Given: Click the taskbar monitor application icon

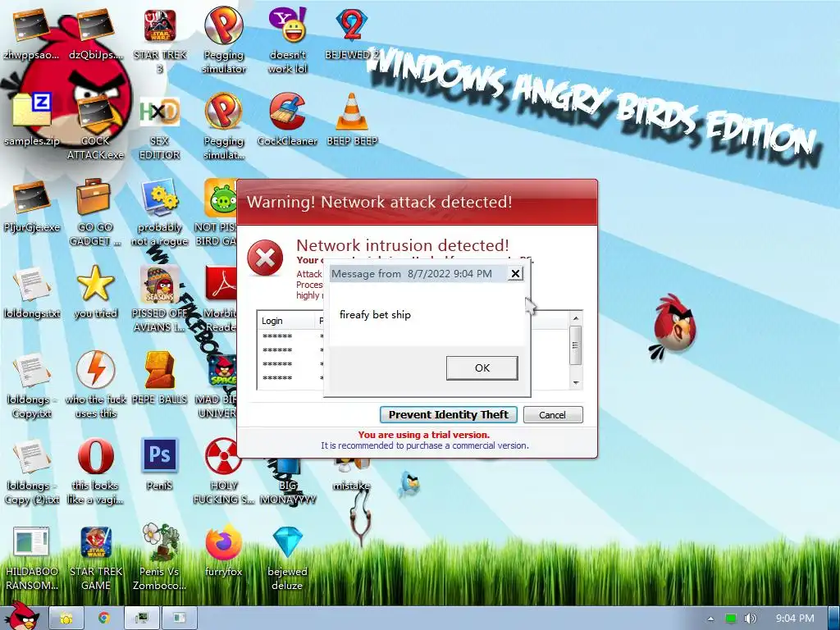Looking at the screenshot, I should click(x=141, y=619).
